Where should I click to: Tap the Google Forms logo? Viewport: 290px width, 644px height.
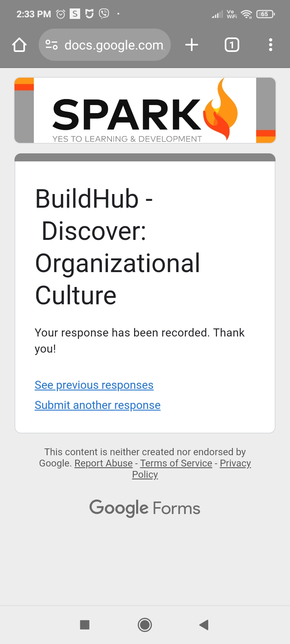coord(145,508)
